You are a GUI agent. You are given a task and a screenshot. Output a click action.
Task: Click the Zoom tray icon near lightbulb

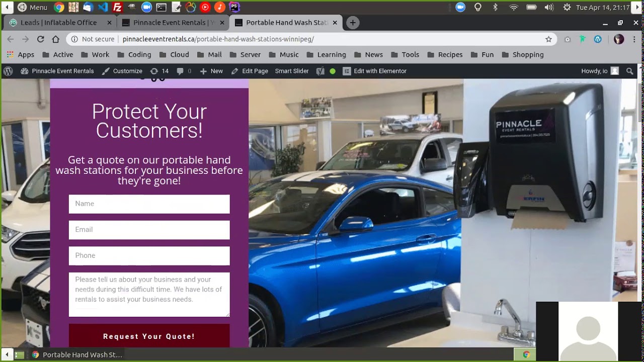coord(460,7)
